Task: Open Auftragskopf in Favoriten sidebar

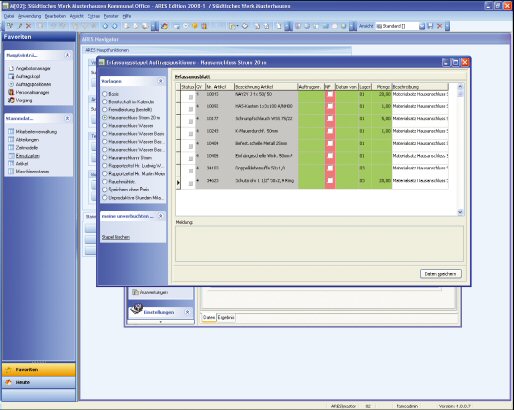Action: click(28, 76)
